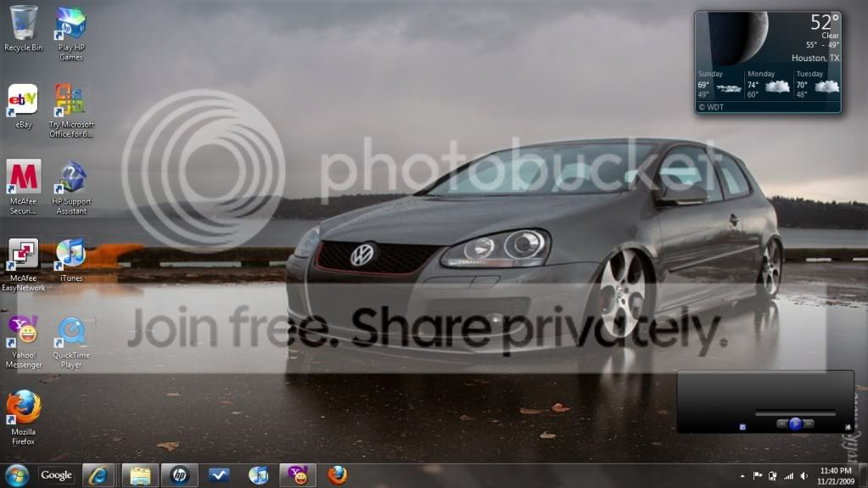Screen dimensions: 868x488
Task: Click the media gadget volume icon
Action: (x=848, y=427)
